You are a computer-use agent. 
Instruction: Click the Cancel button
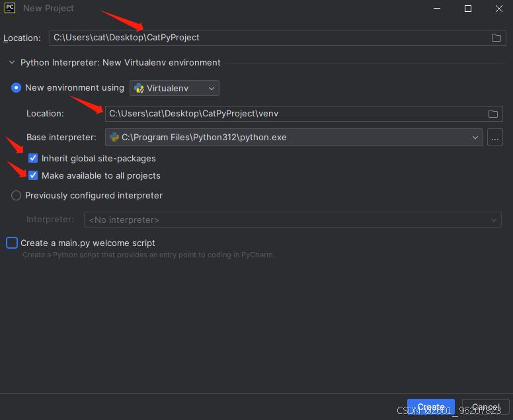(x=485, y=407)
